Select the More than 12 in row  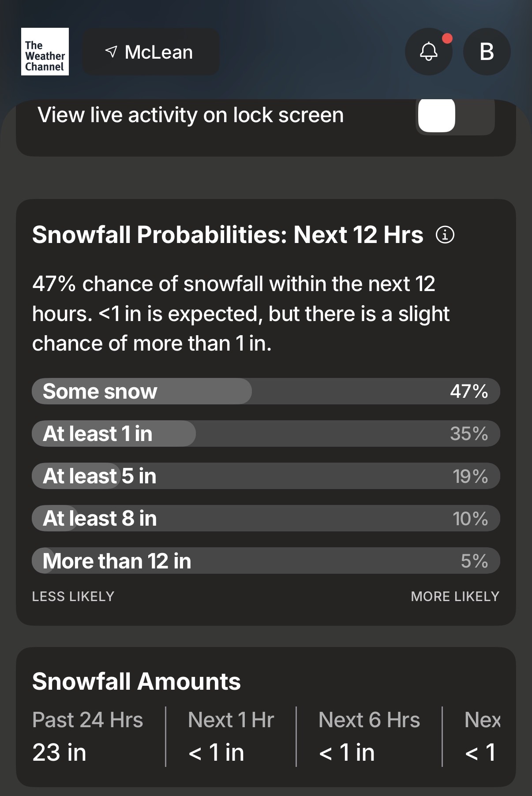pos(266,561)
